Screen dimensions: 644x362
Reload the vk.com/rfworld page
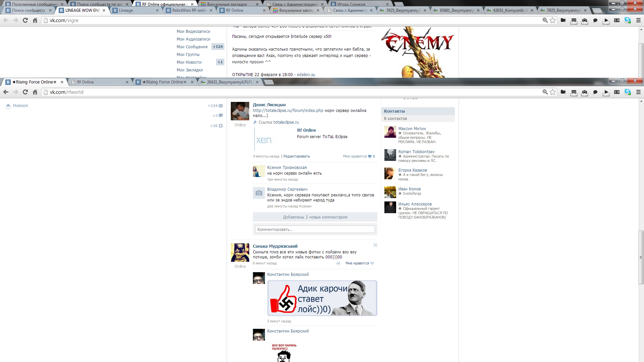pyautogui.click(x=25, y=92)
